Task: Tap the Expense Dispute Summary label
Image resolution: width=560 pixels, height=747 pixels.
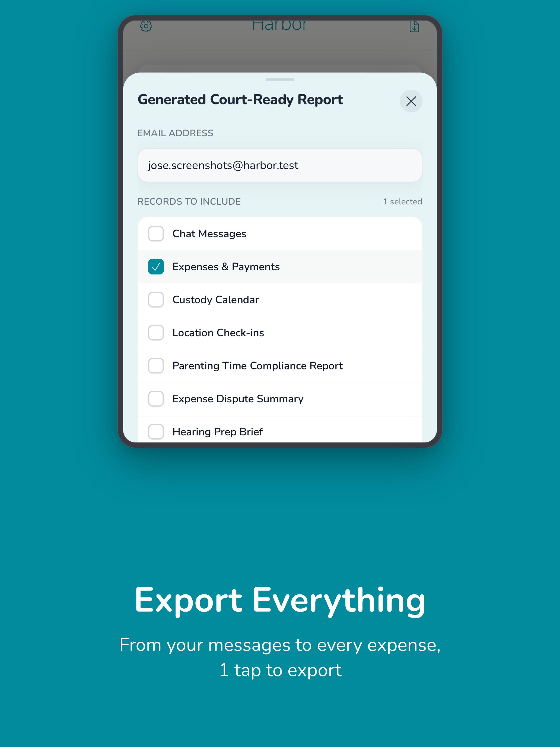Action: [x=238, y=399]
